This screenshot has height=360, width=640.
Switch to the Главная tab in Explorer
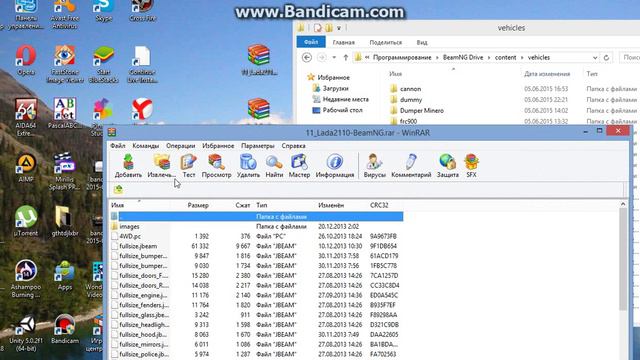point(343,42)
